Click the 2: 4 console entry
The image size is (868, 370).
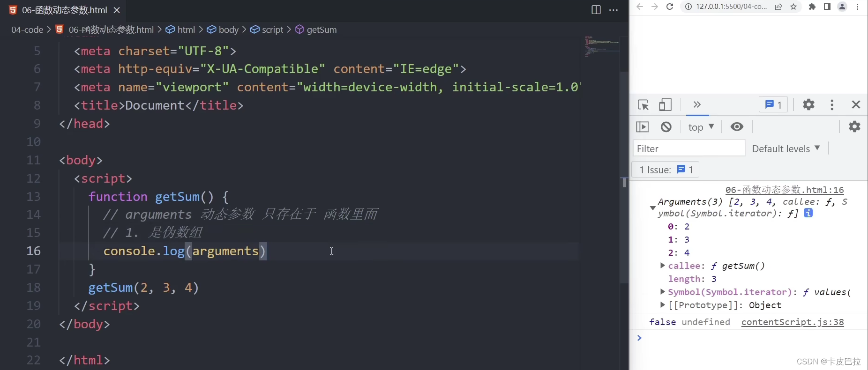coord(679,252)
